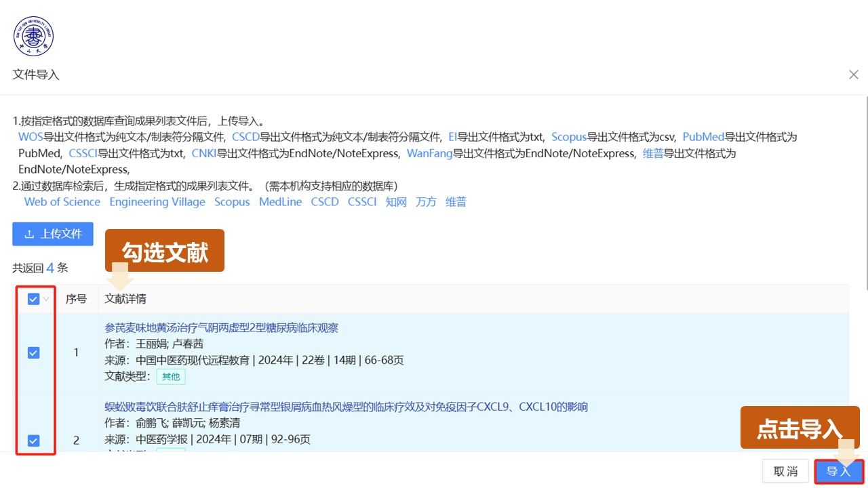Go to CSSCI database in step 2
The height and width of the screenshot is (488, 868).
(362, 202)
